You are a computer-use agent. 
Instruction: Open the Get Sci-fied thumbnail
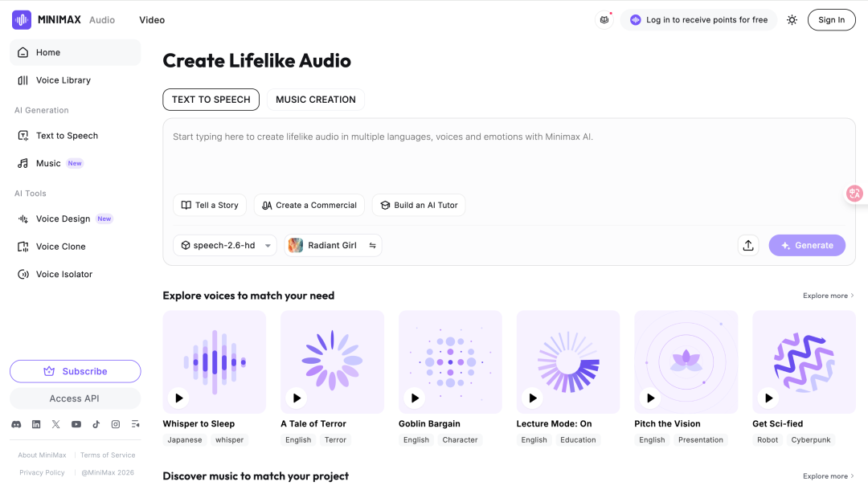pos(804,361)
